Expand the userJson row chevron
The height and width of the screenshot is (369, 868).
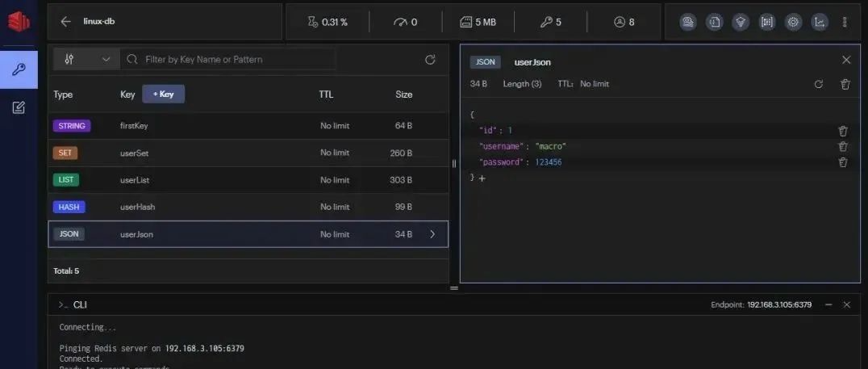[432, 234]
